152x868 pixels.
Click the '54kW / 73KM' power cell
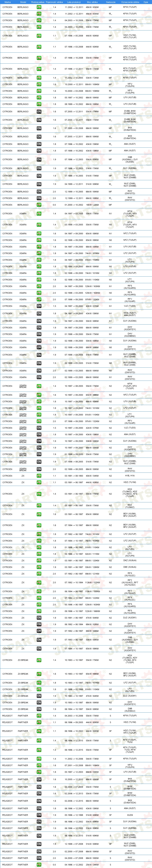[92, 759]
